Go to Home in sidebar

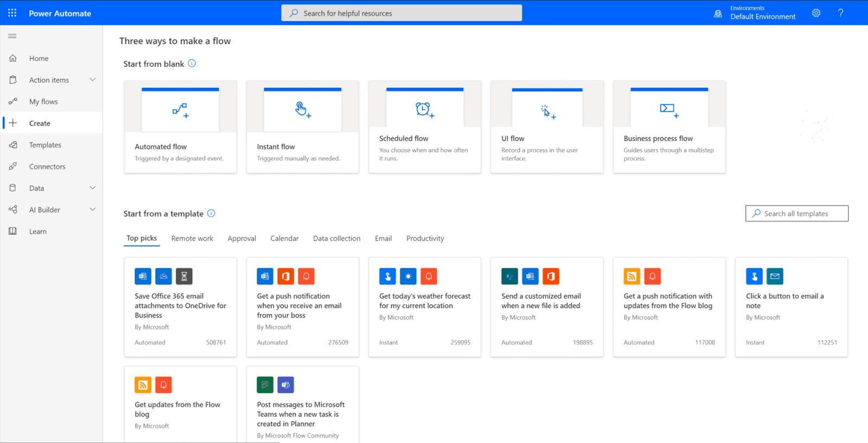(39, 58)
